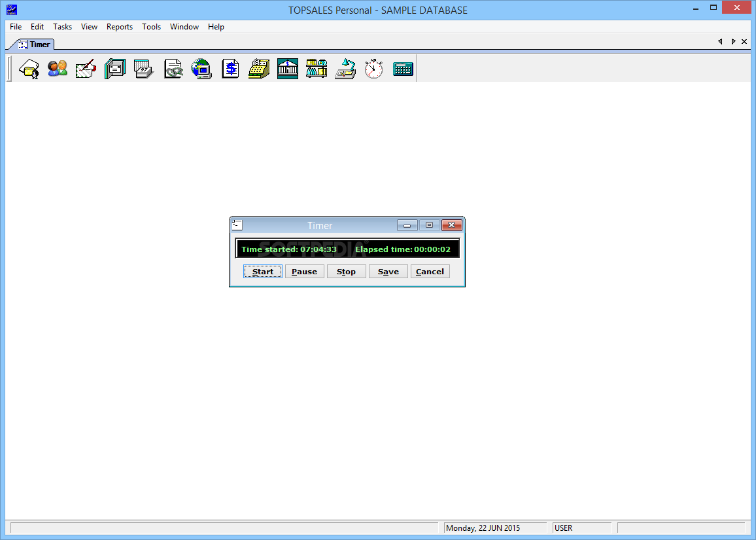This screenshot has width=756, height=540.
Task: Click the Start button in Timer
Action: [263, 272]
